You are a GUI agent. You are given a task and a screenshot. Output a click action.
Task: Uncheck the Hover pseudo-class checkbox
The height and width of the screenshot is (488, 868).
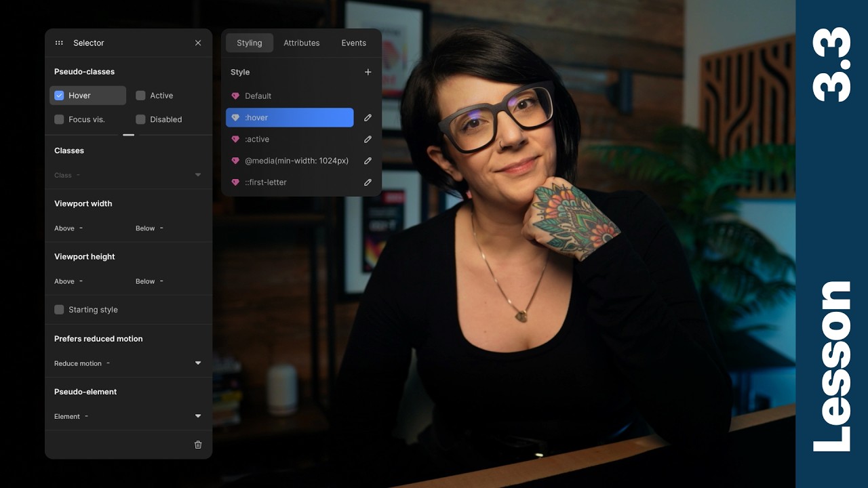(59, 95)
